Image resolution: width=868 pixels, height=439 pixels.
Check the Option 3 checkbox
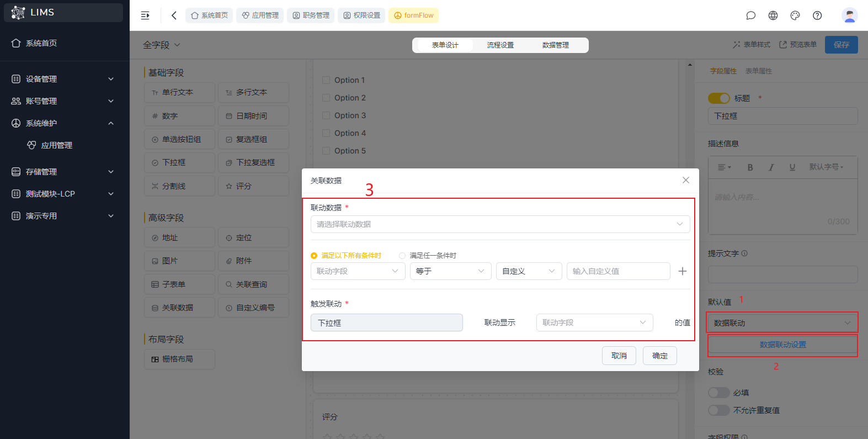(x=326, y=115)
